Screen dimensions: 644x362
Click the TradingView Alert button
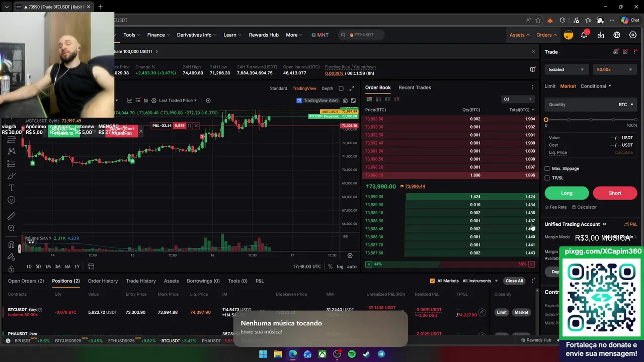pos(317,101)
